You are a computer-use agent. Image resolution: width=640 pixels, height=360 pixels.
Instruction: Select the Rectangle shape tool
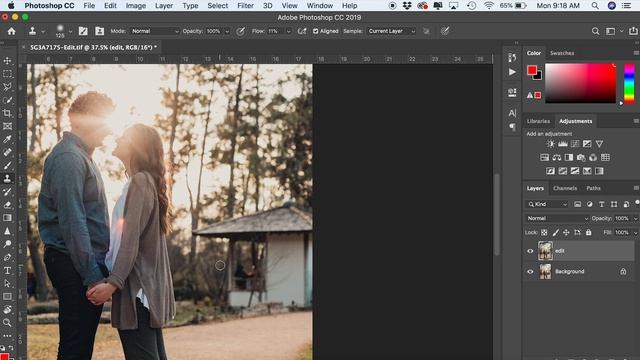7,296
